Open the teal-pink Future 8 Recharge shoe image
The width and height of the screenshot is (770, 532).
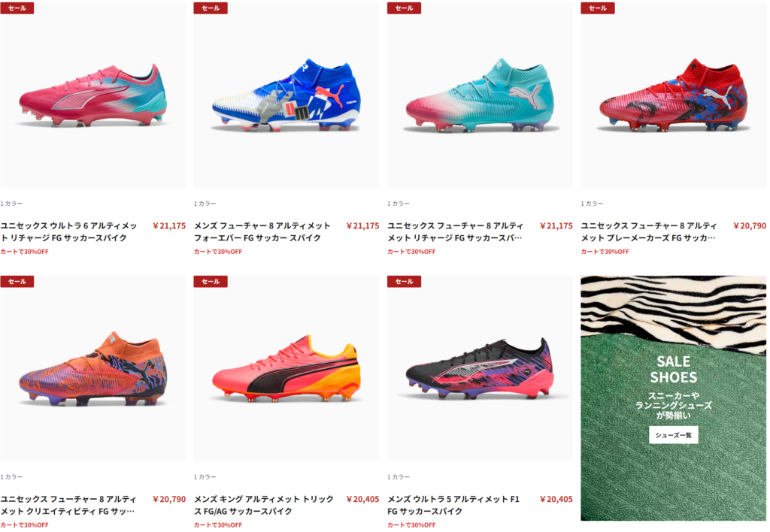point(480,94)
